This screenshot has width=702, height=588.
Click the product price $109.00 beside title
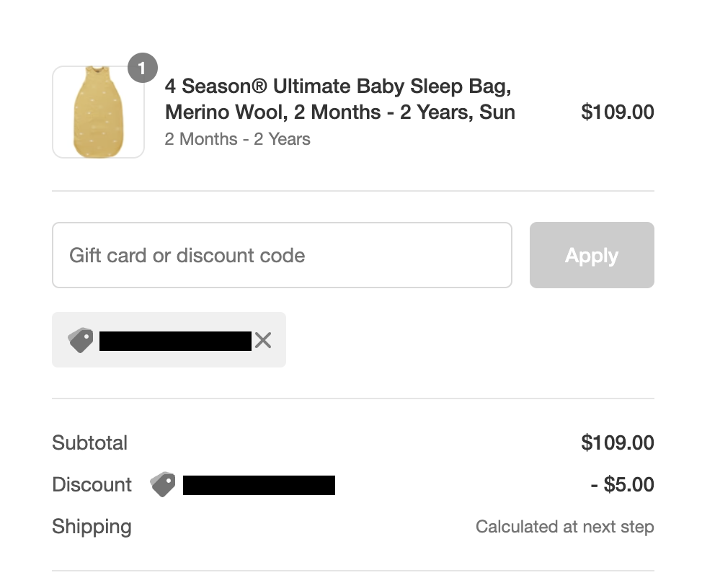pyautogui.click(x=617, y=112)
